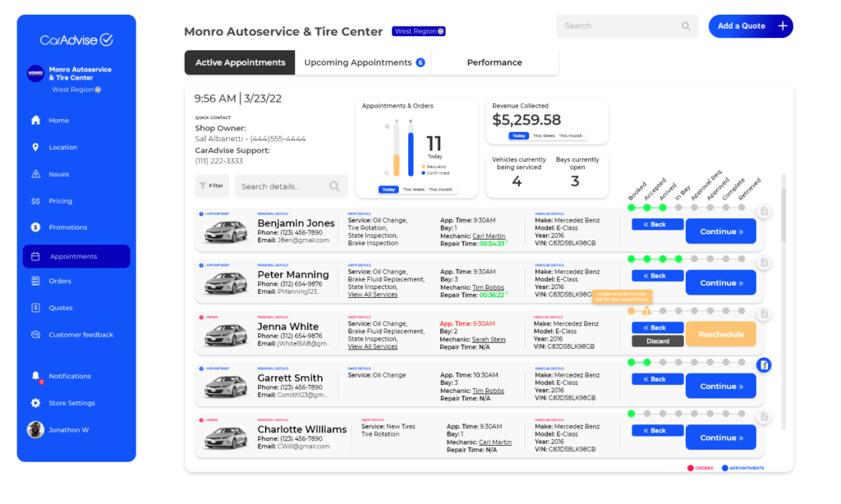Open Pricing dollar icon
The height and width of the screenshot is (504, 841).
35,201
